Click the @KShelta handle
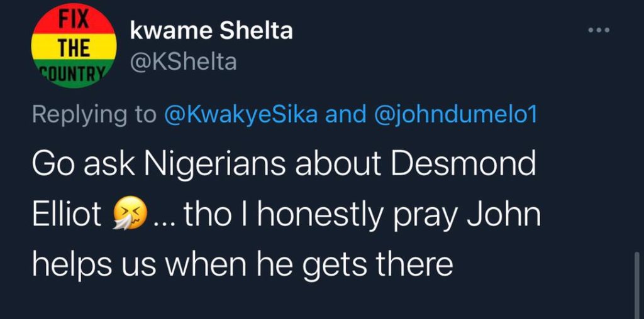This screenshot has height=319, width=644. click(183, 62)
